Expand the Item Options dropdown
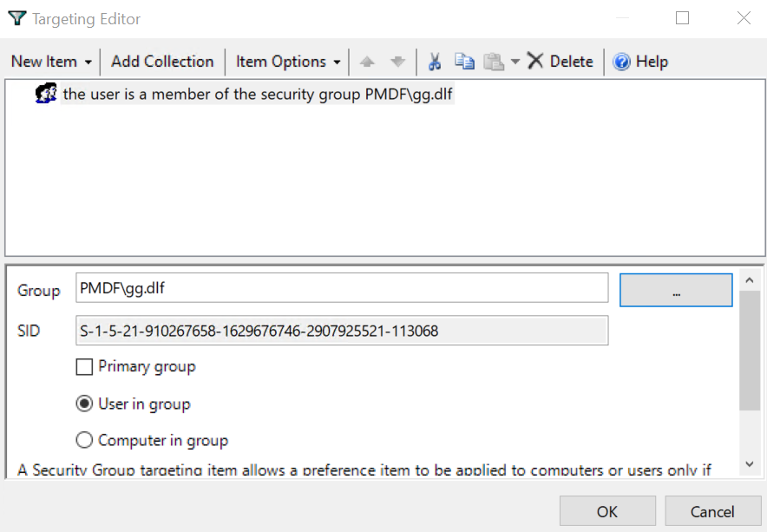The width and height of the screenshot is (767, 532). point(287,62)
